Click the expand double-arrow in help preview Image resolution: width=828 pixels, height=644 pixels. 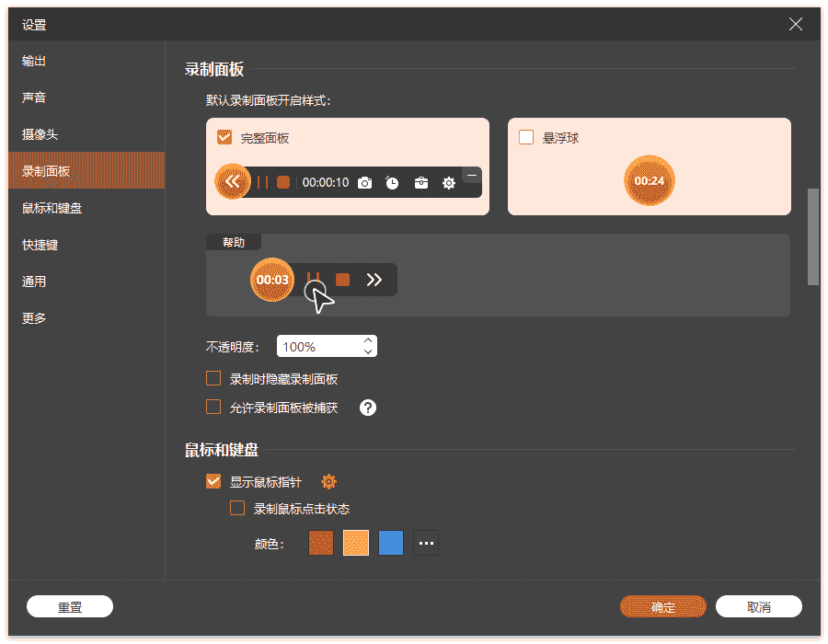(374, 280)
